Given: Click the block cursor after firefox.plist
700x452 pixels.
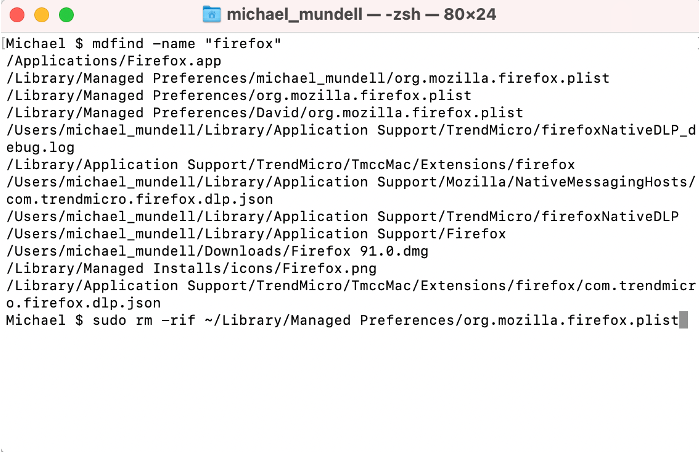Looking at the screenshot, I should tap(683, 320).
